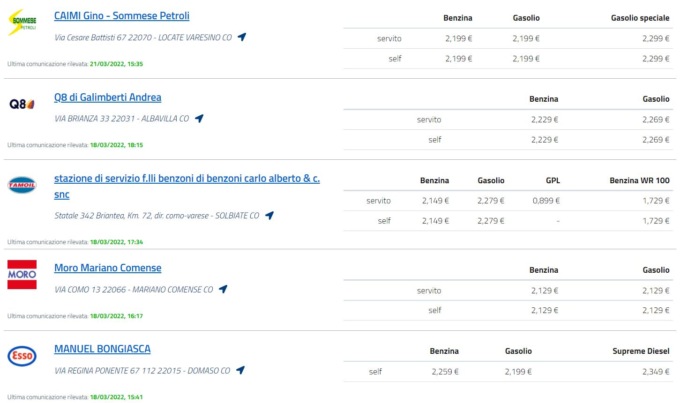The image size is (680, 403).
Task: Click Gasolio speciale column header in first table
Action: 640,18
